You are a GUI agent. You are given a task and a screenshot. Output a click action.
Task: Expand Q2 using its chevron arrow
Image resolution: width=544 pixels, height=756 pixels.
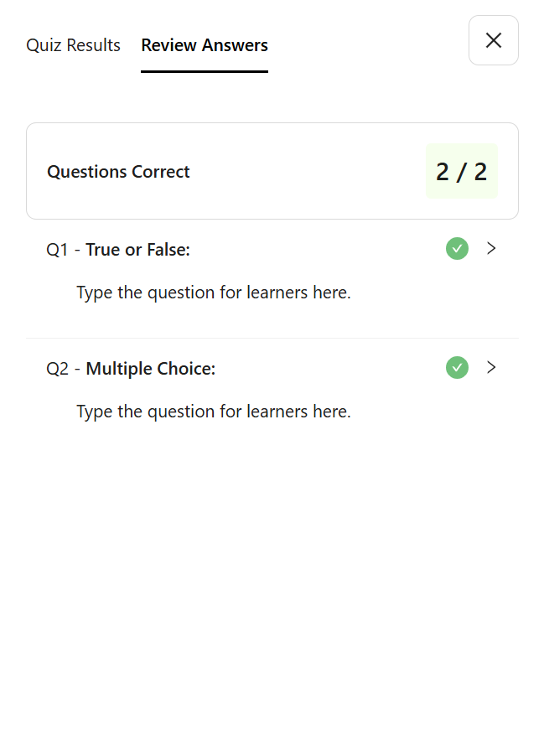coord(491,367)
